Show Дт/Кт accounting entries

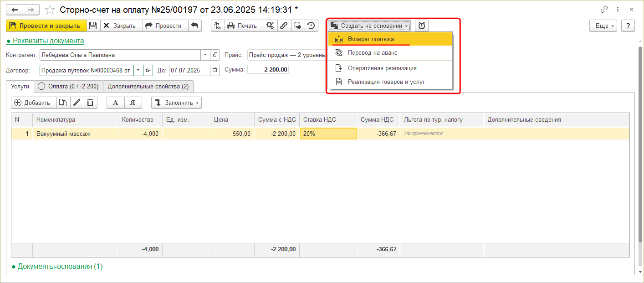(218, 26)
